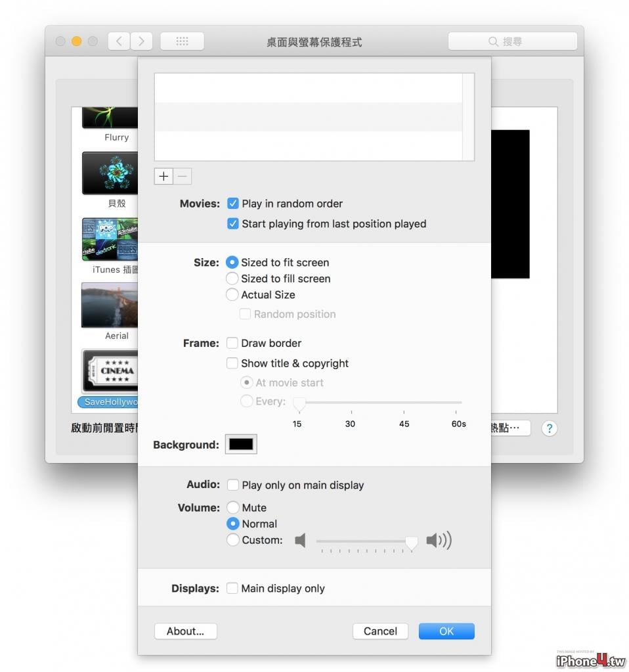Viewport: 629px width, 672px height.
Task: Select the Flurry screen saver thumbnail
Action: 110,117
